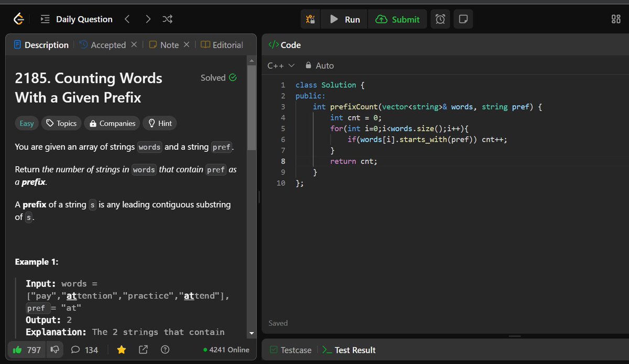Open the timer alarm clock icon

coord(440,19)
